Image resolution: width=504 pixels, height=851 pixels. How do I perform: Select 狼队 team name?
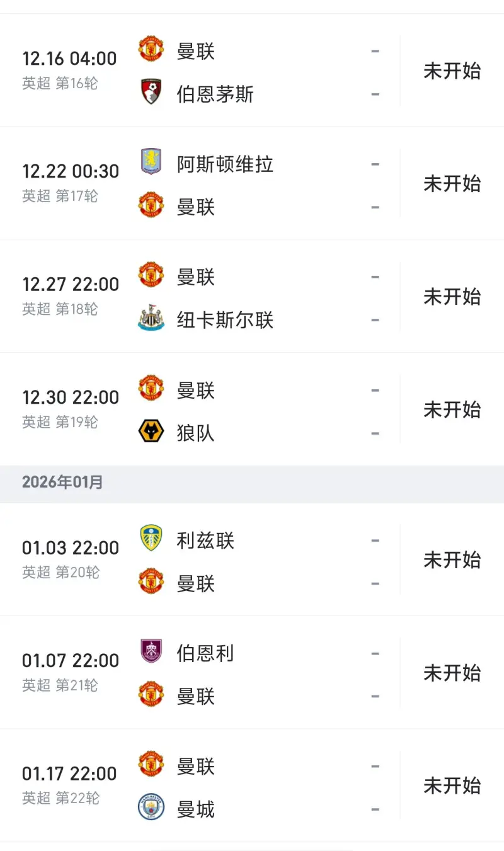click(x=195, y=433)
